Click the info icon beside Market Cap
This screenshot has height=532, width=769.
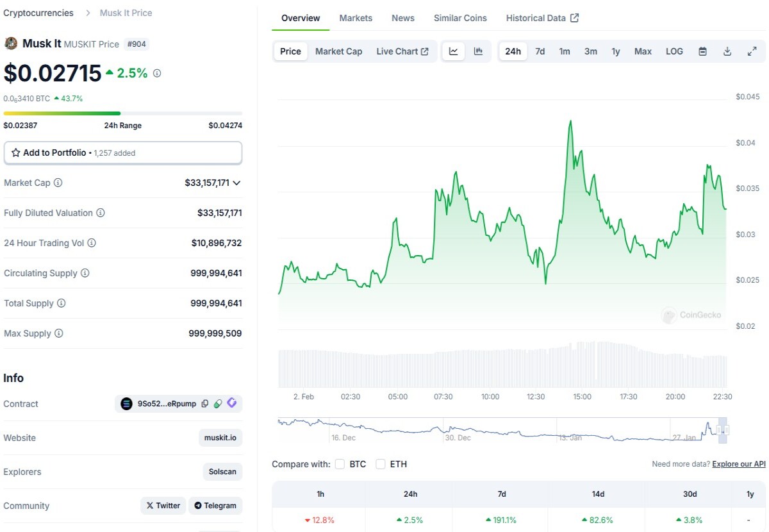(58, 183)
